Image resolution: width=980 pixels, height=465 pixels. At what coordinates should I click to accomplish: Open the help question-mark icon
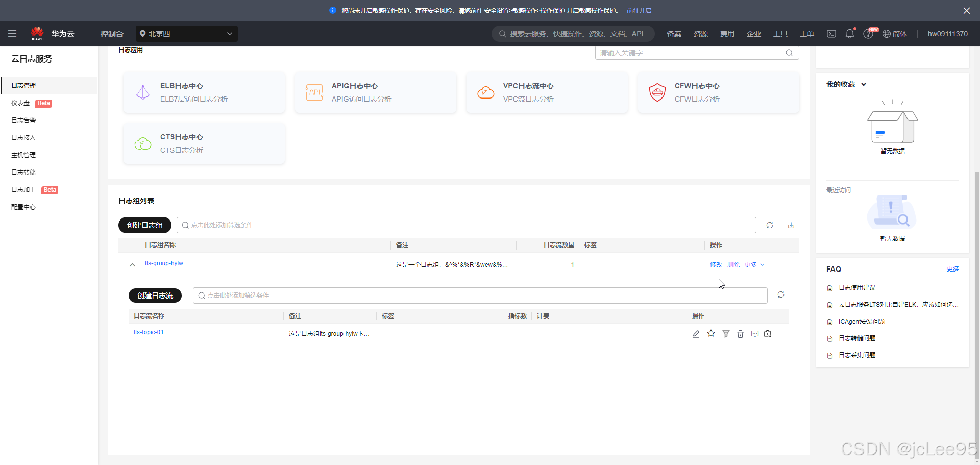(868, 34)
